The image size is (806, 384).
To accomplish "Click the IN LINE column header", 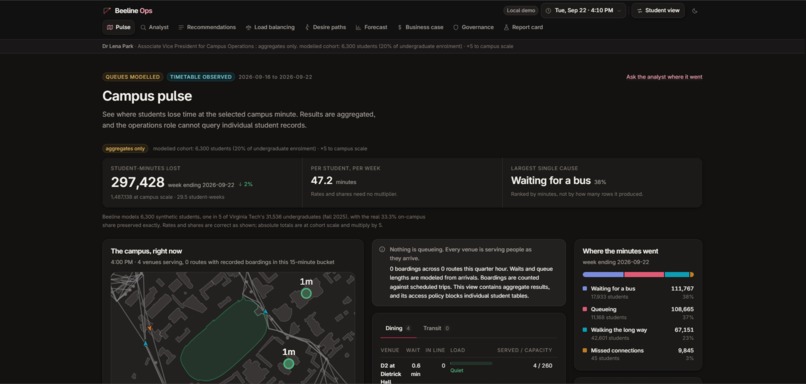I will [x=435, y=351].
